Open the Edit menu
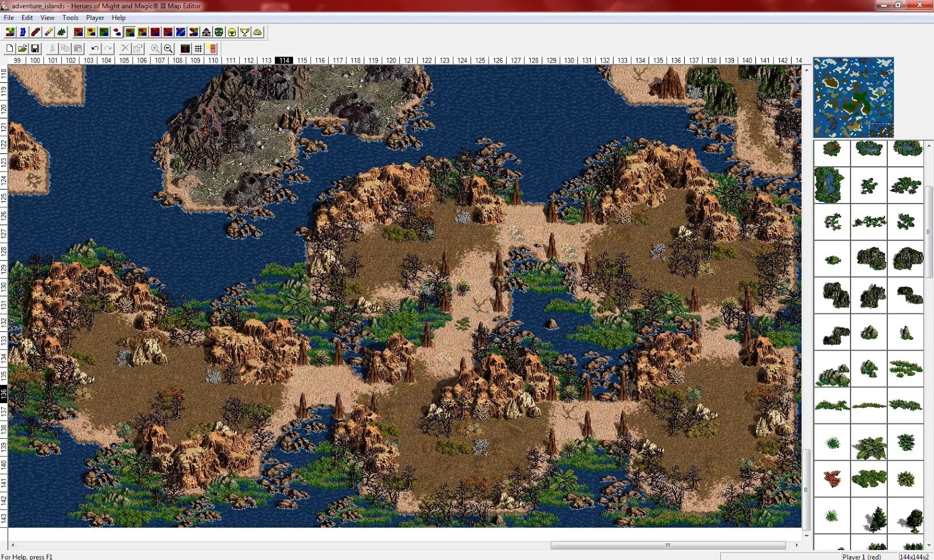This screenshot has height=560, width=934. point(27,17)
